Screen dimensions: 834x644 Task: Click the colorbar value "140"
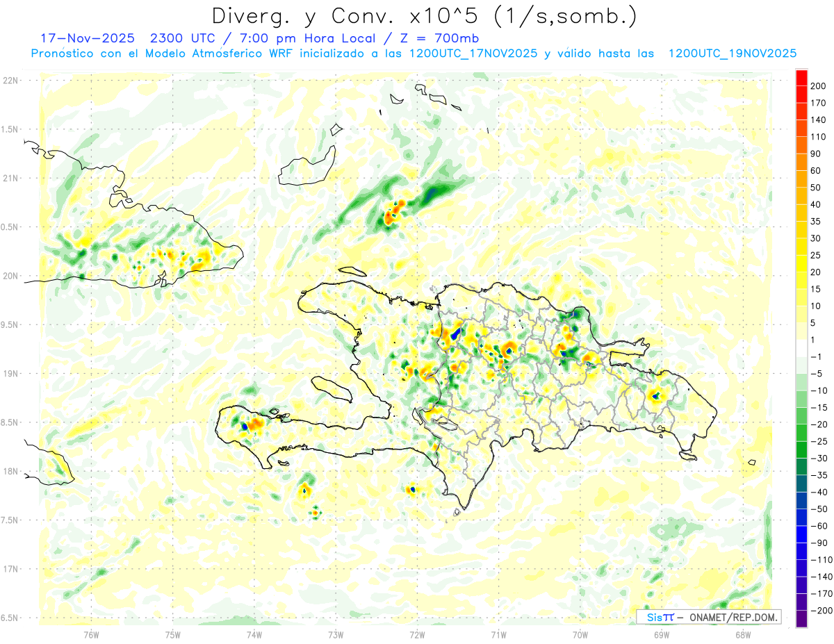pos(819,120)
